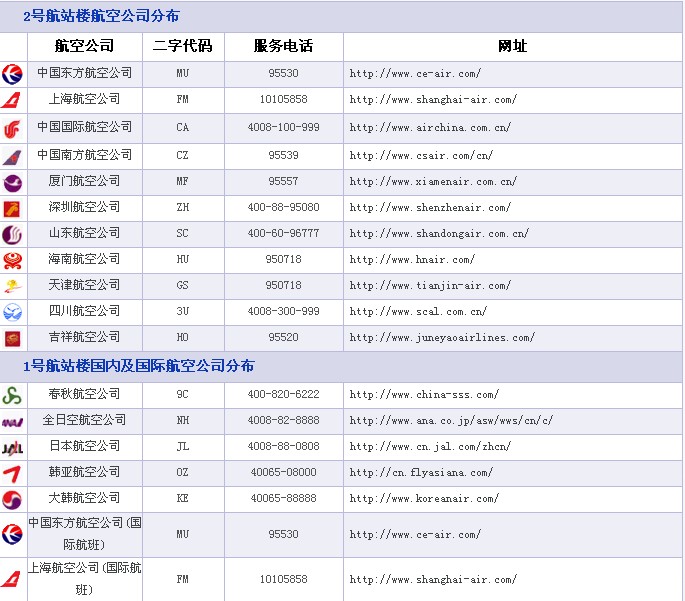Image resolution: width=685 pixels, height=601 pixels.
Task: Click the 中国国际航空公司 name cell
Action: point(84,127)
